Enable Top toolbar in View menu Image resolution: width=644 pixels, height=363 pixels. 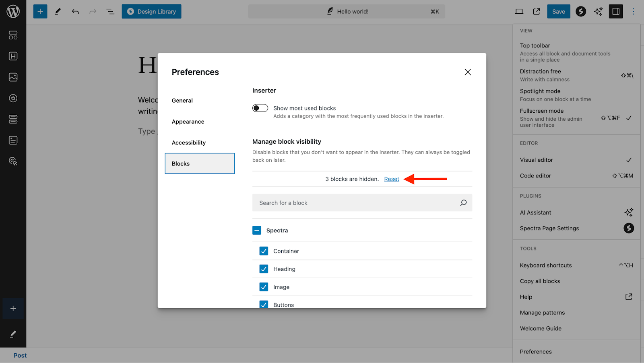[x=576, y=52]
